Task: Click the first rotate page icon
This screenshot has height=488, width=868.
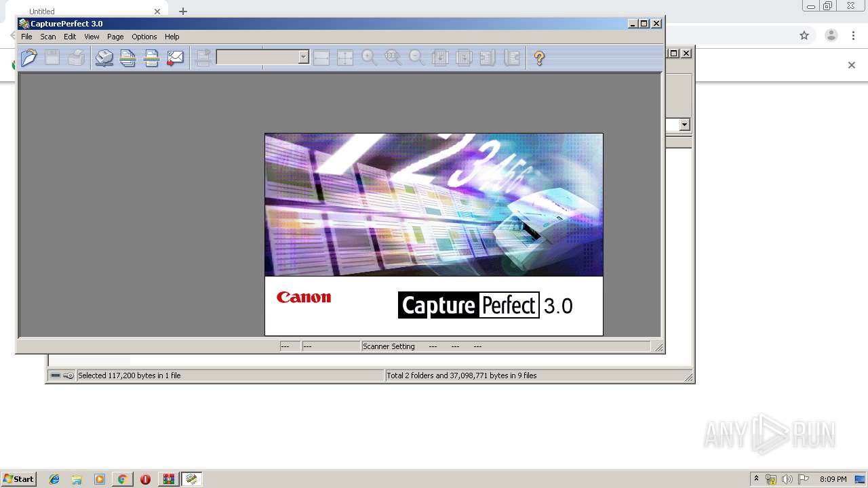Action: coord(441,58)
